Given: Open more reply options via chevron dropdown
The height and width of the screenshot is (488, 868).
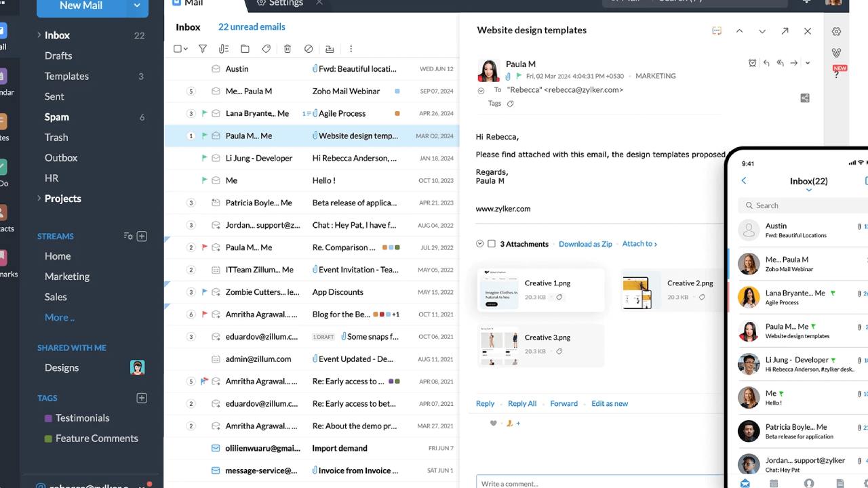Looking at the screenshot, I should coord(807,62).
